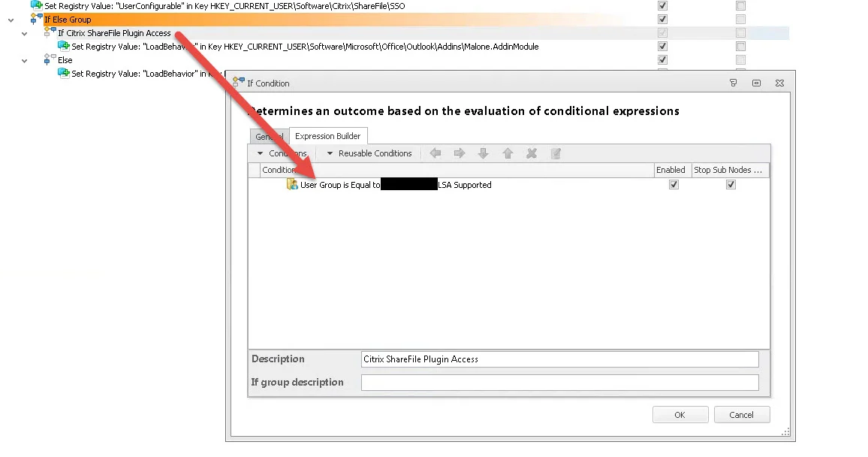Move condition down with the down arrow

tap(484, 153)
